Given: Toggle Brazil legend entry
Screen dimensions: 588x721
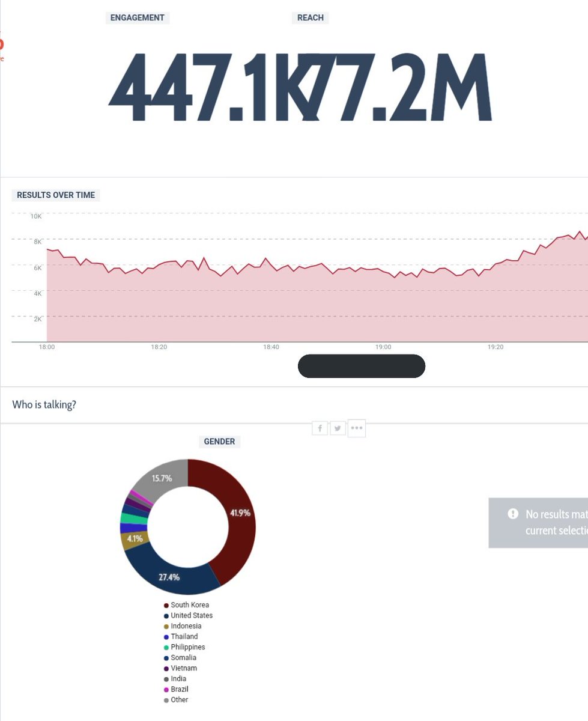Looking at the screenshot, I should [x=176, y=689].
